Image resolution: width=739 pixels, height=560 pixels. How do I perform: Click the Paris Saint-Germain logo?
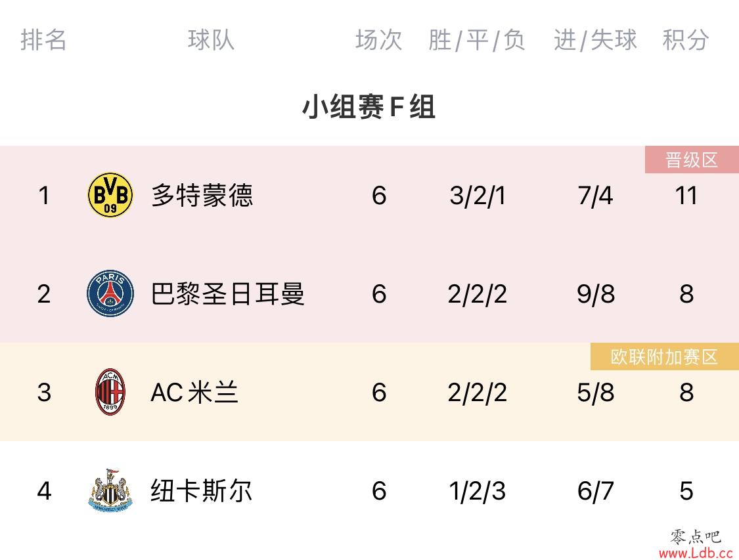pos(110,293)
